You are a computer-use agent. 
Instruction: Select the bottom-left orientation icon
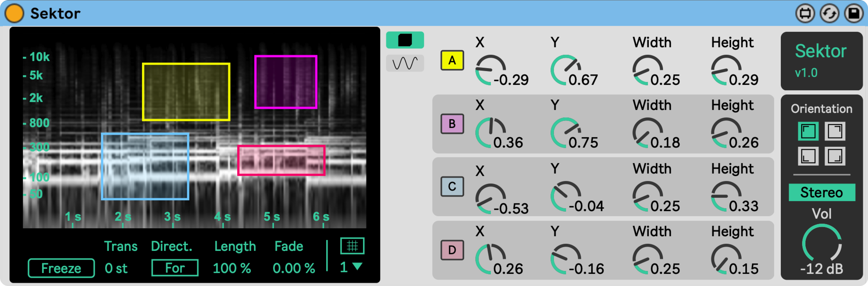tap(808, 156)
